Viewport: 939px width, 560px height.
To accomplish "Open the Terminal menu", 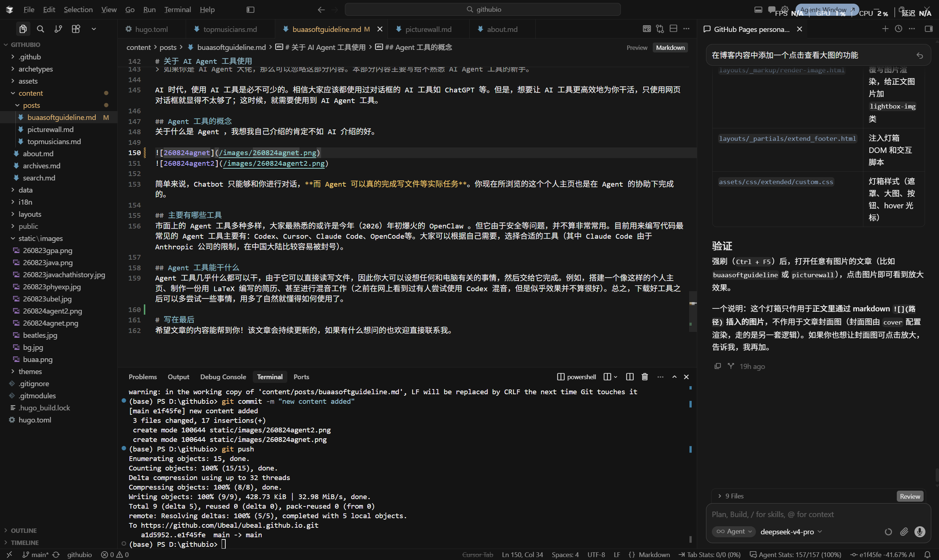I will tap(178, 10).
